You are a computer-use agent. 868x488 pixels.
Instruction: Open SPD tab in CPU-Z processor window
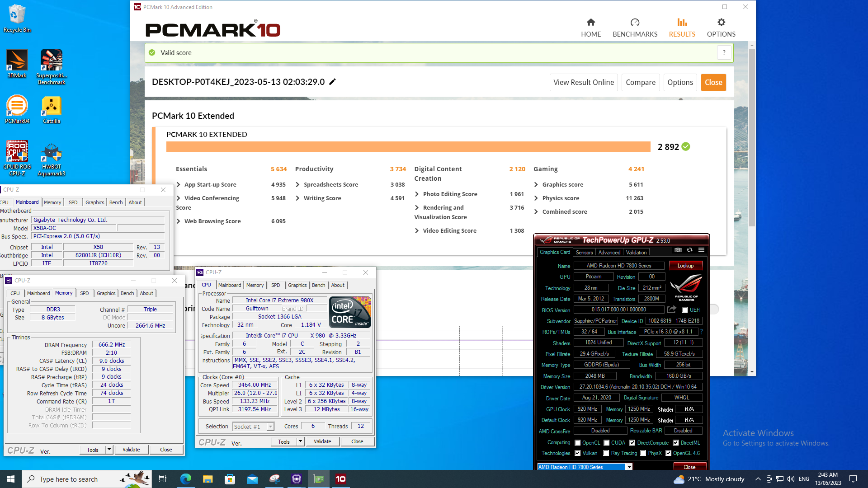275,285
